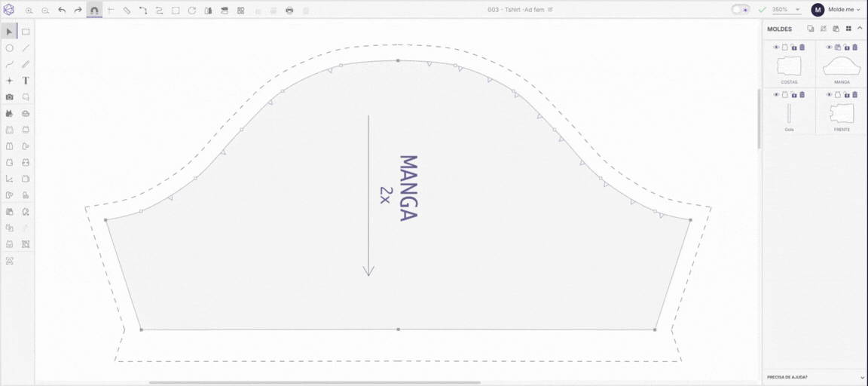This screenshot has height=386, width=868.
Task: Toggle the magnet snap tool in the top toolbar
Action: (94, 11)
